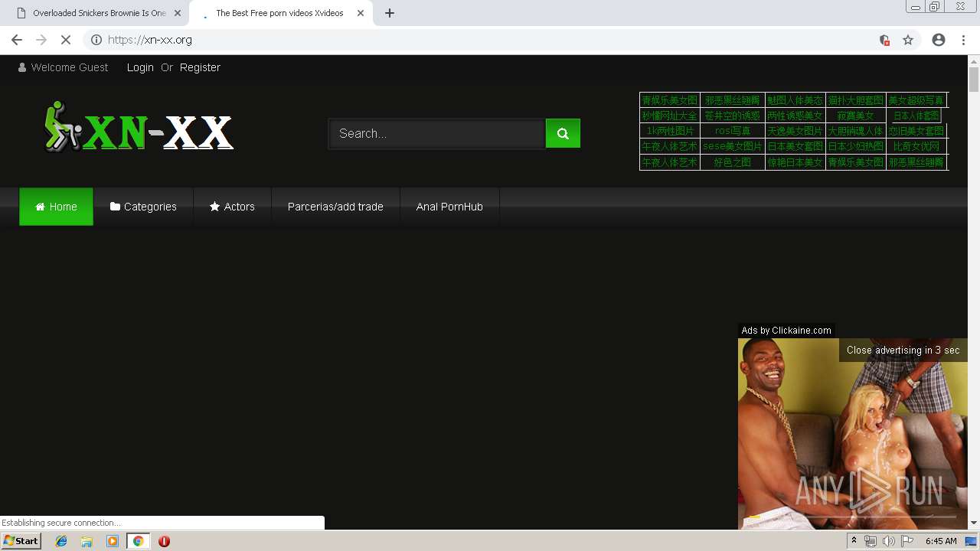Click the 好色之图 link

[x=733, y=162]
